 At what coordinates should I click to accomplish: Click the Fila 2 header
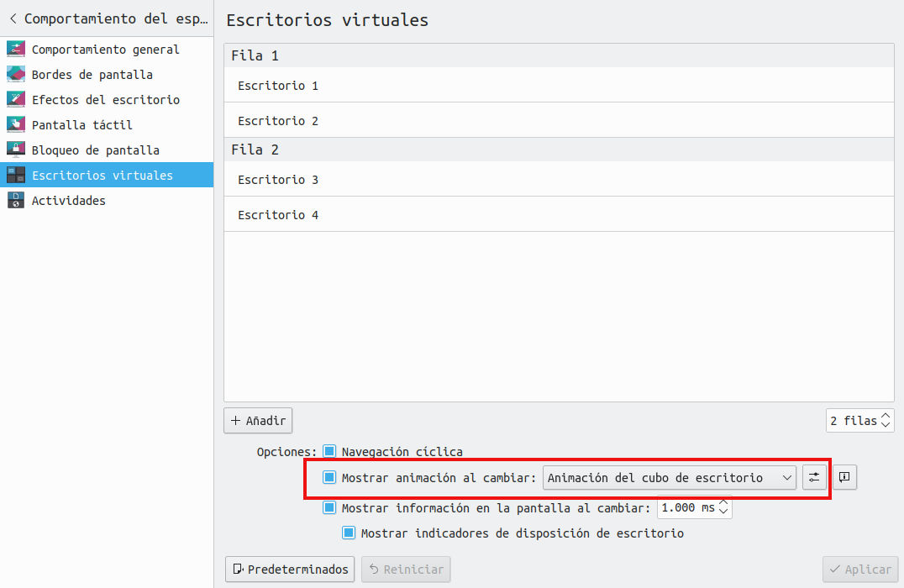(560, 150)
